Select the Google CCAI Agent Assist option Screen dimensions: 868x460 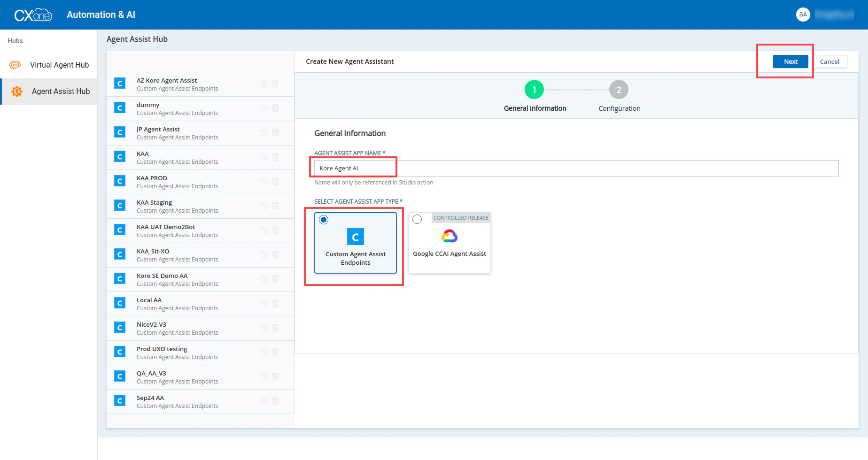pyautogui.click(x=417, y=219)
